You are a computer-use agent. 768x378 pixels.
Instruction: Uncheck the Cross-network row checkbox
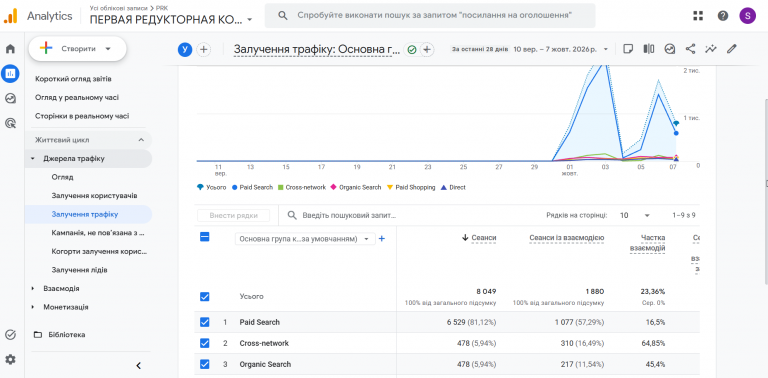coord(205,343)
